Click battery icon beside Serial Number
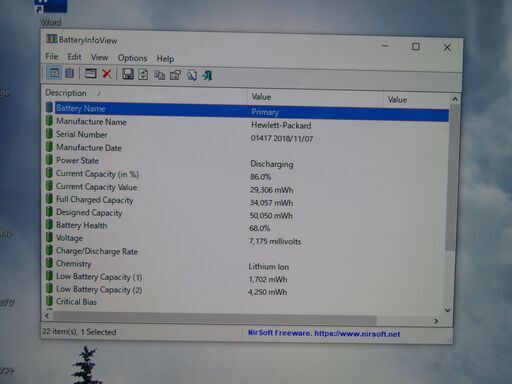The height and width of the screenshot is (384, 512). pos(49,133)
